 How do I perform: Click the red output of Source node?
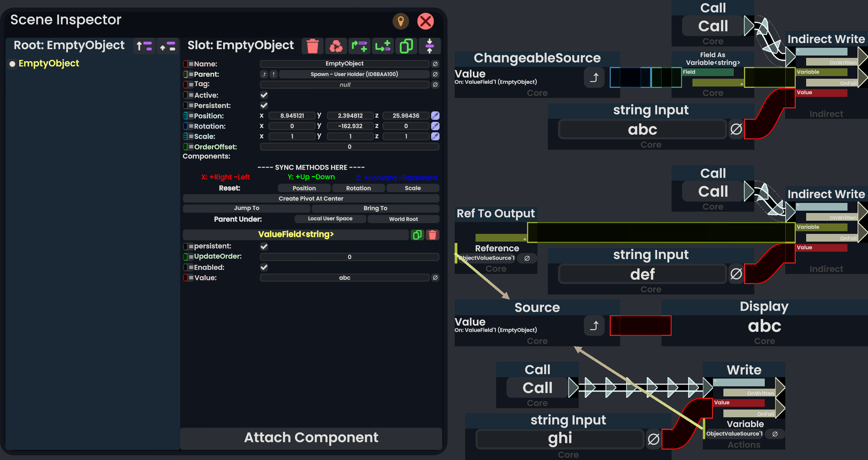click(640, 325)
